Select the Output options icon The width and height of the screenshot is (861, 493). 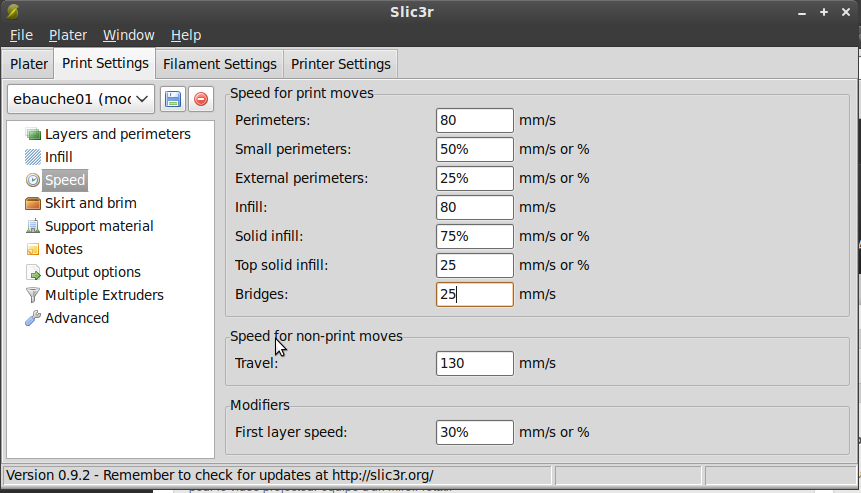tap(33, 272)
